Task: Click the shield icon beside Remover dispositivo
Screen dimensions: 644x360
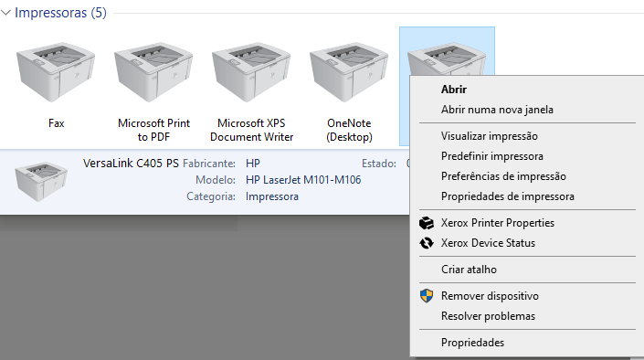Action: (427, 295)
